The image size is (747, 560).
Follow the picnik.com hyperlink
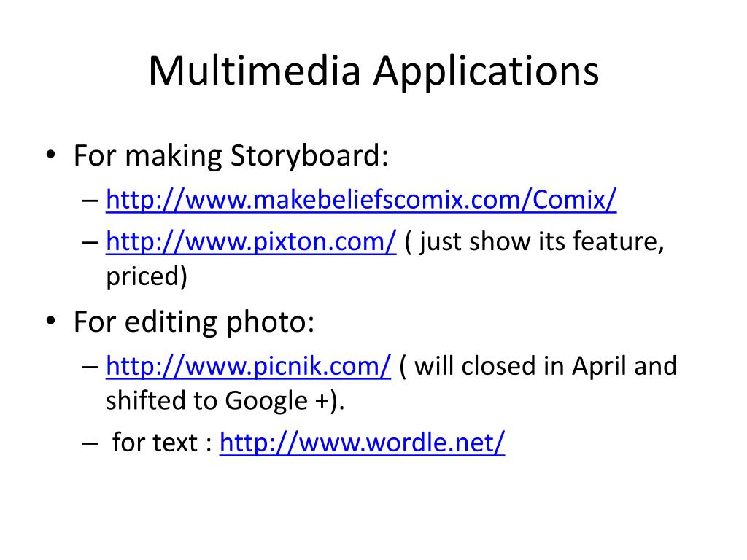click(248, 366)
